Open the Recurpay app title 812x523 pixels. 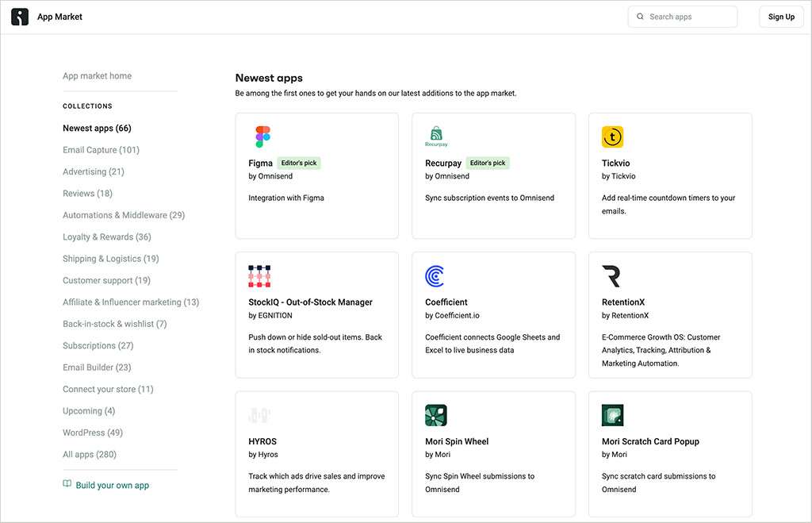point(443,163)
